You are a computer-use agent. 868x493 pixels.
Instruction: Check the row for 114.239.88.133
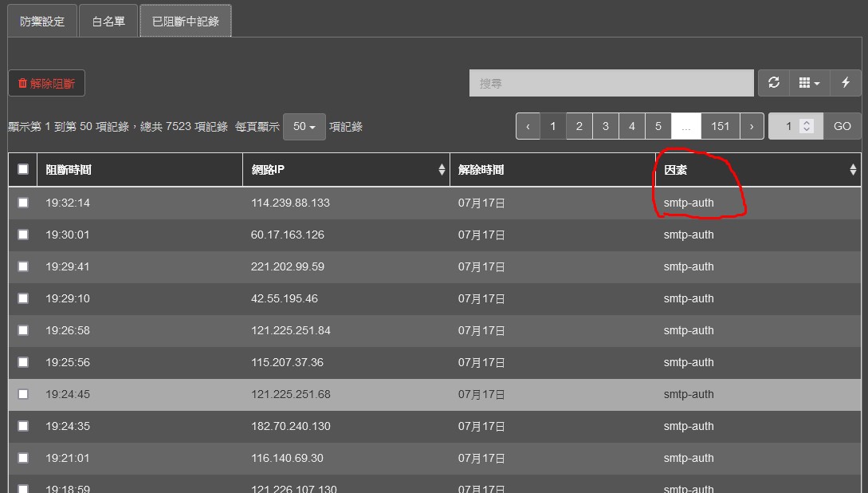23,203
